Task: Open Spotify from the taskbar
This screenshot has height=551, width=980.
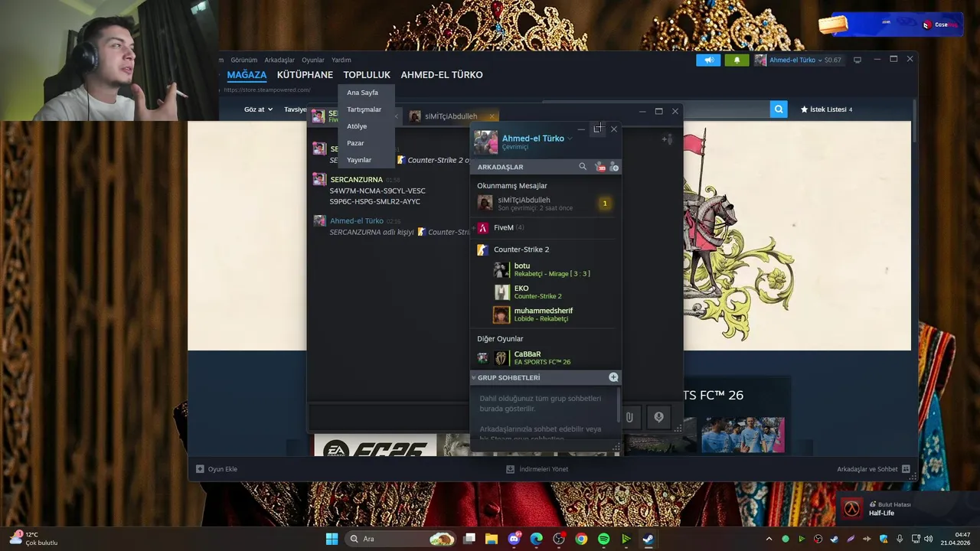Action: 603,539
